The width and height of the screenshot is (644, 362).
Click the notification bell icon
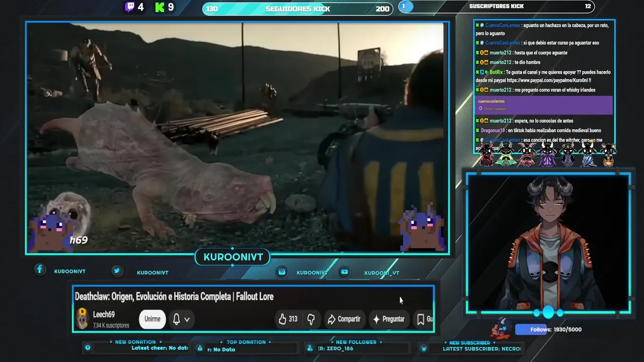pos(177,319)
